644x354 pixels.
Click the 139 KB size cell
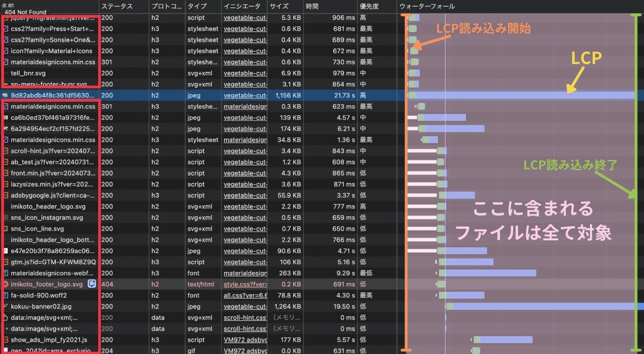(x=290, y=118)
